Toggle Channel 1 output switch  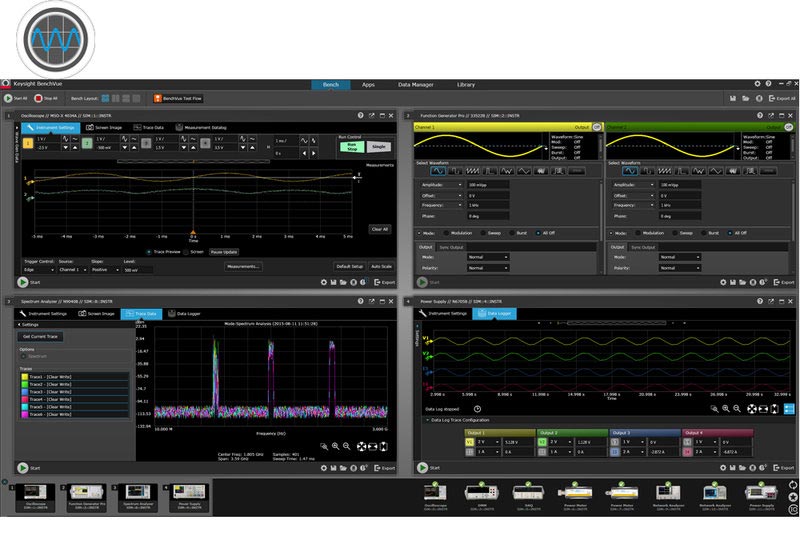[x=596, y=127]
